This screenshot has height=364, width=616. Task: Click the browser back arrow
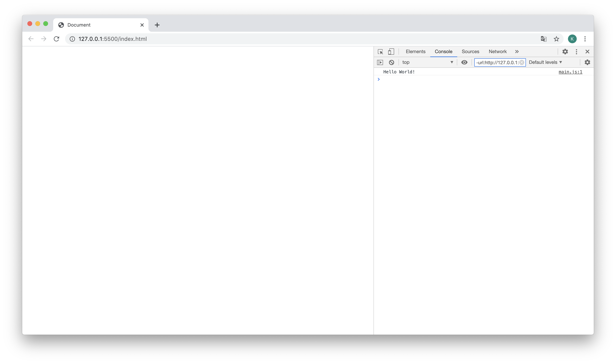[31, 39]
